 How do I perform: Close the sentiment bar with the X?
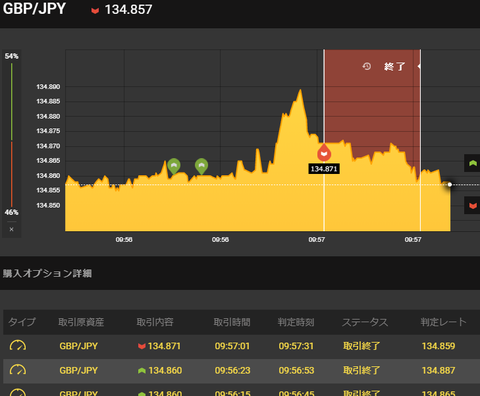click(11, 229)
